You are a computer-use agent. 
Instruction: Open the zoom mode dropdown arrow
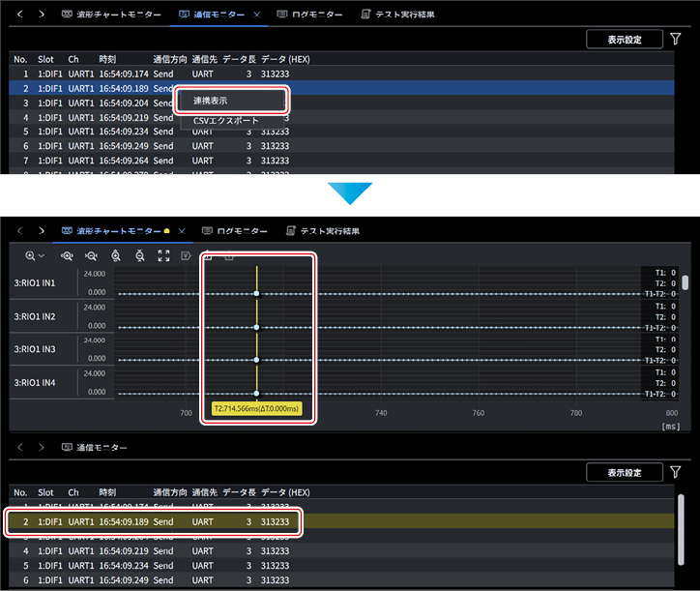pyautogui.click(x=42, y=256)
